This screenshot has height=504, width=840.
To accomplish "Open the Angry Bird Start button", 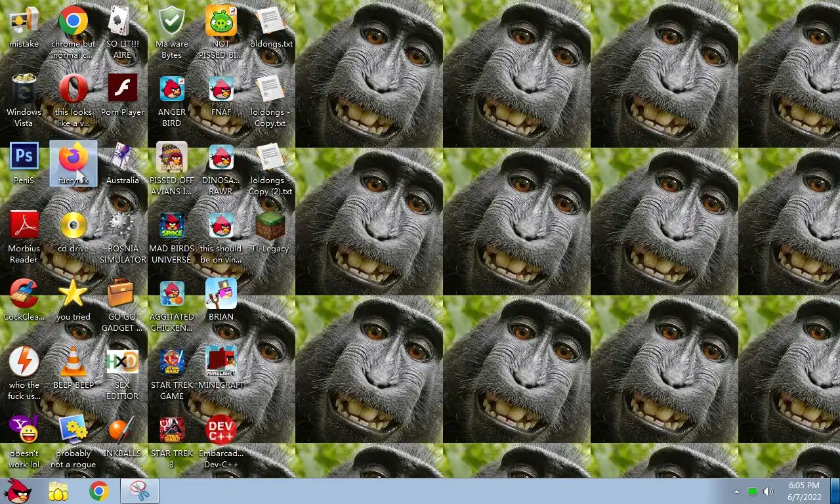I will click(18, 491).
